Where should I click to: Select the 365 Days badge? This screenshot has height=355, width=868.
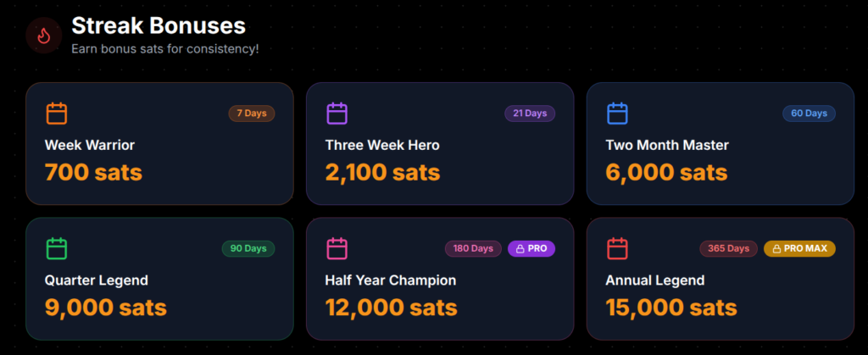point(729,249)
